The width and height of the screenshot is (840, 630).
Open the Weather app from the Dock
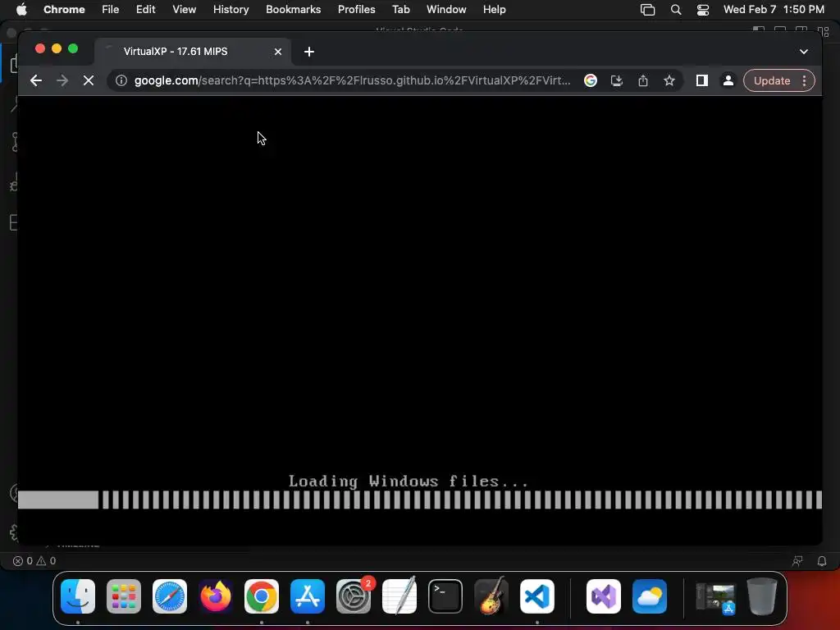click(x=650, y=596)
